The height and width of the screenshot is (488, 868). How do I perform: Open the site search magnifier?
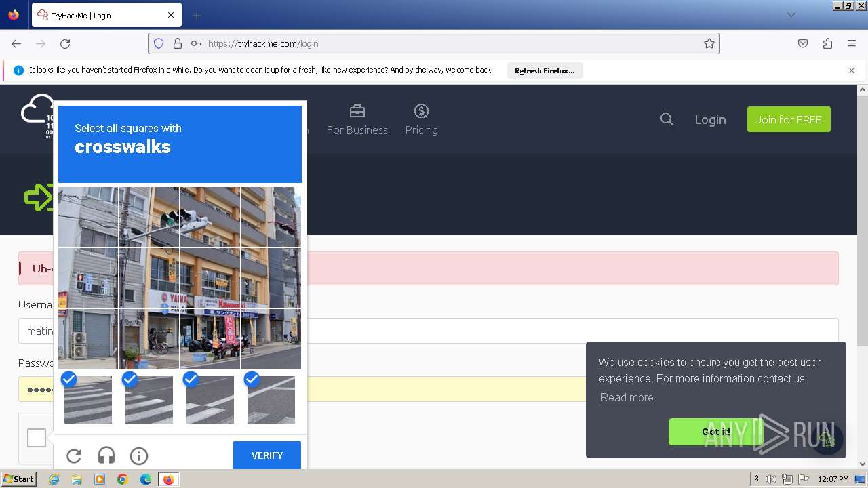pos(667,119)
